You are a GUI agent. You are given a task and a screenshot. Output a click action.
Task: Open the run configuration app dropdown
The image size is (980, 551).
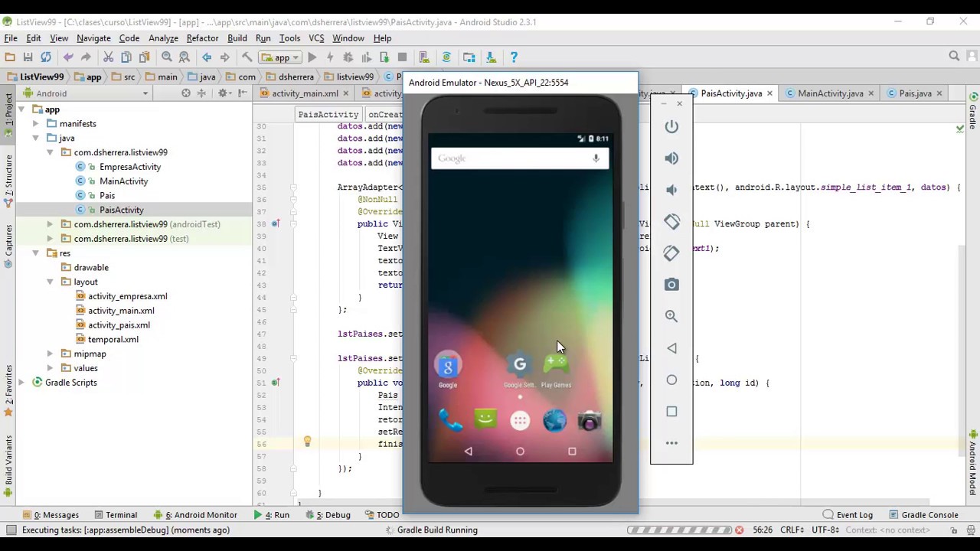coord(282,57)
